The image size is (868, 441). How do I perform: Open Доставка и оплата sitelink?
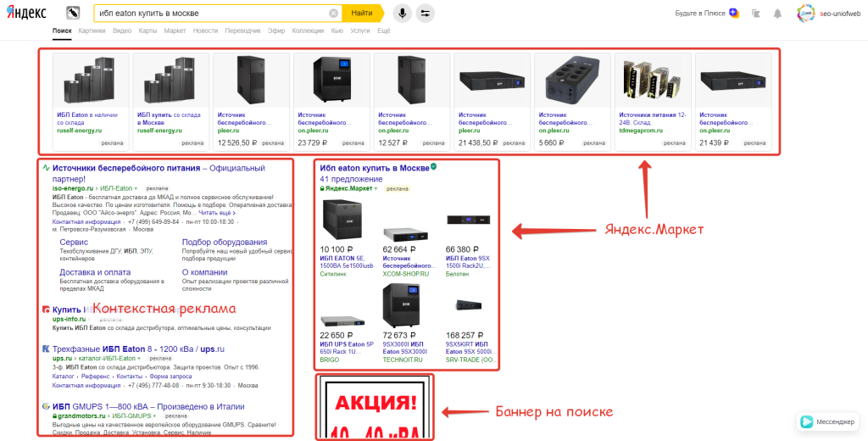coord(95,272)
